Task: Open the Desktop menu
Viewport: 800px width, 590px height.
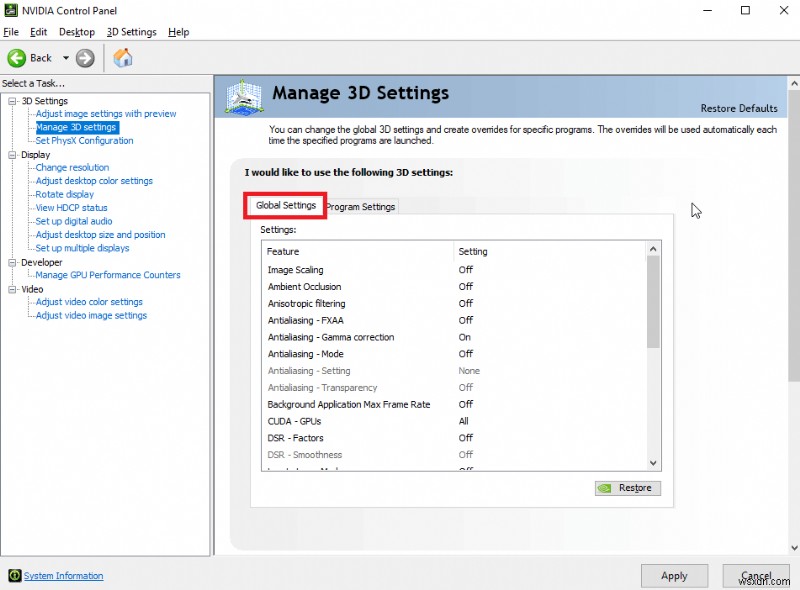Action: (76, 31)
